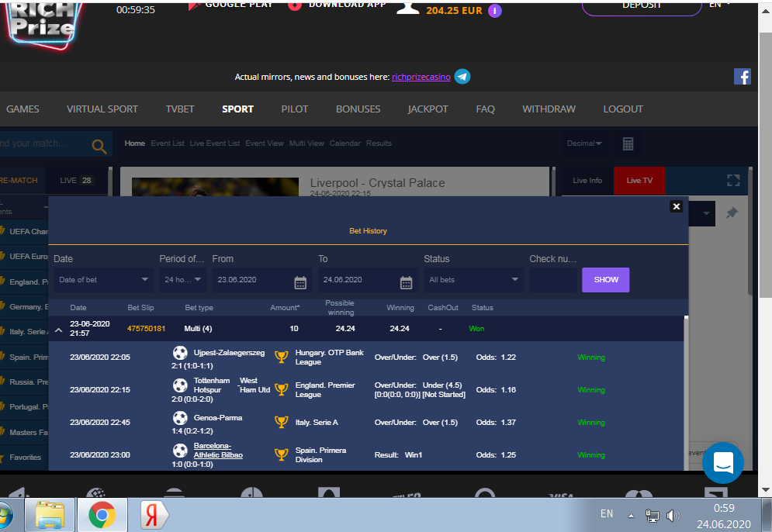
Task: Open the PILOT menu
Action: (x=294, y=109)
